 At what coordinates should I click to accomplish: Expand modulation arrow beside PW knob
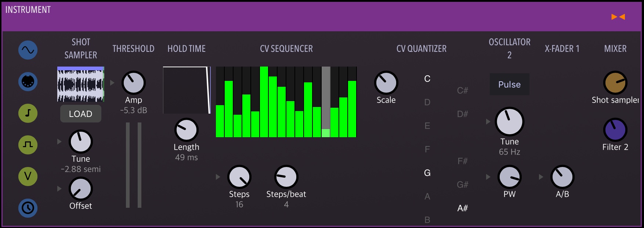(x=488, y=177)
